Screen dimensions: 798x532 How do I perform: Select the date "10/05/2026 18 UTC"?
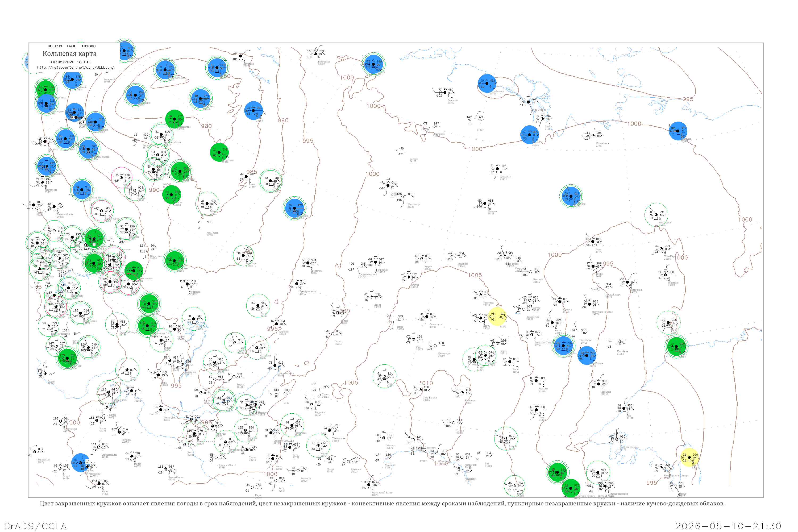tap(70, 62)
